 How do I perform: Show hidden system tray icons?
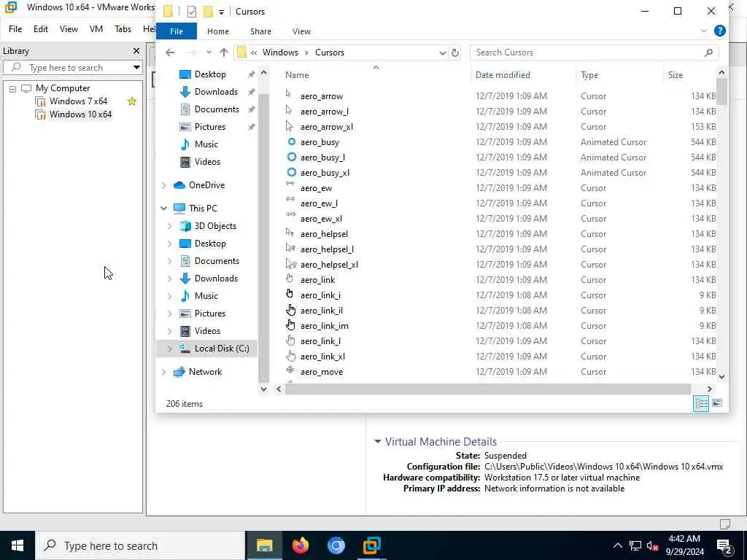[617, 545]
